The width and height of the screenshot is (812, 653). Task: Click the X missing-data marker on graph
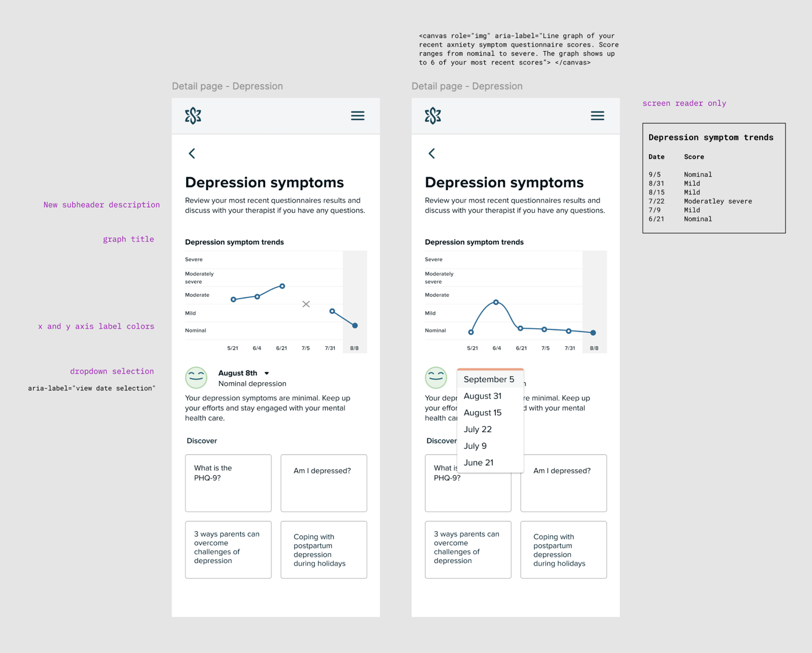306,304
